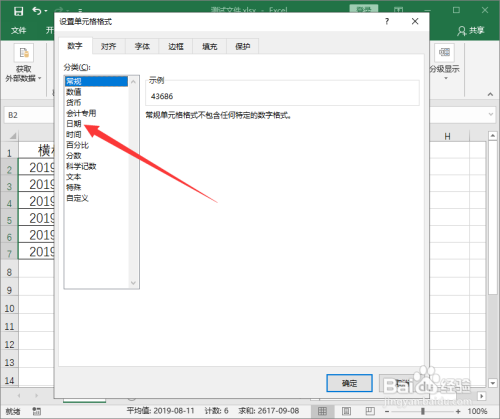Click the 共享 share button
The width and height of the screenshot is (500, 419).
[471, 31]
